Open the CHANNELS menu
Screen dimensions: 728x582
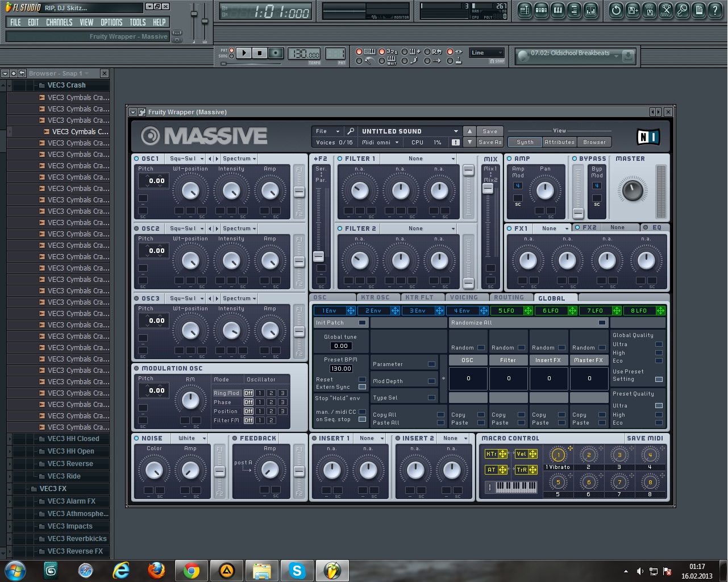pyautogui.click(x=59, y=22)
